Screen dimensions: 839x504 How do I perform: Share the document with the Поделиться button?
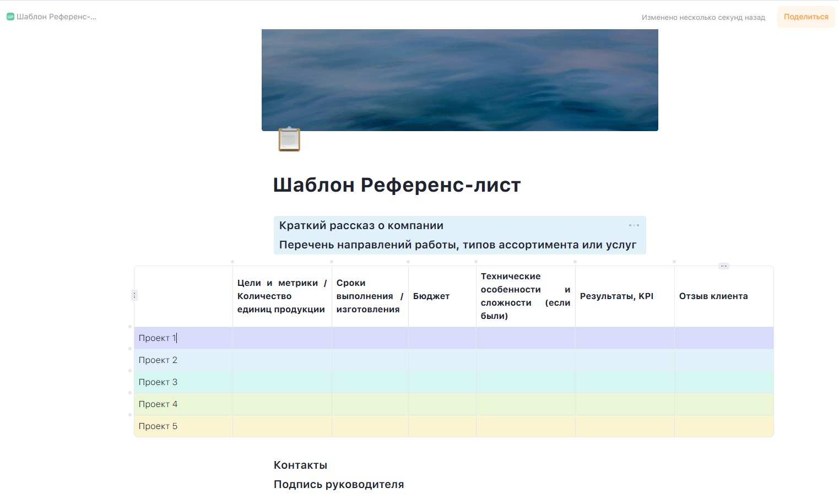pos(806,17)
